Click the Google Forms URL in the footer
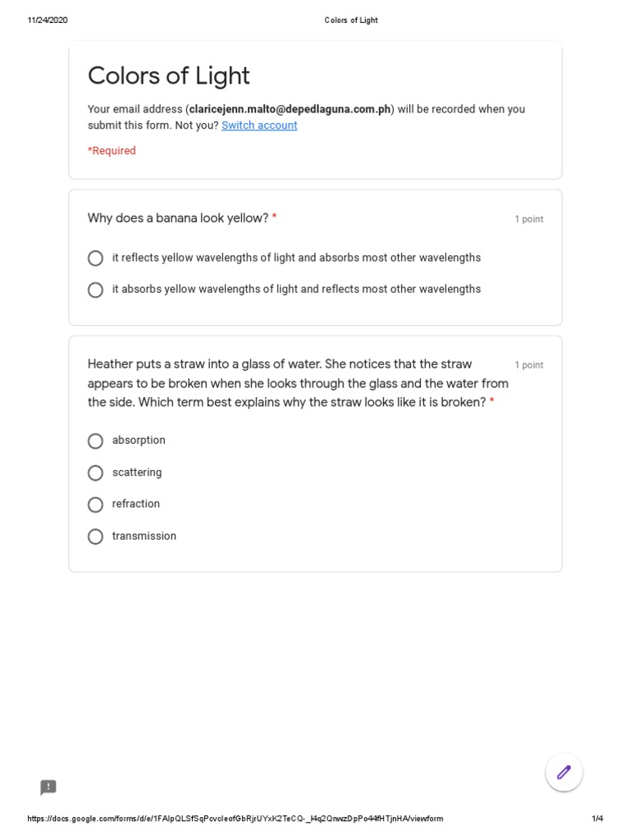The image size is (630, 840). [x=235, y=819]
